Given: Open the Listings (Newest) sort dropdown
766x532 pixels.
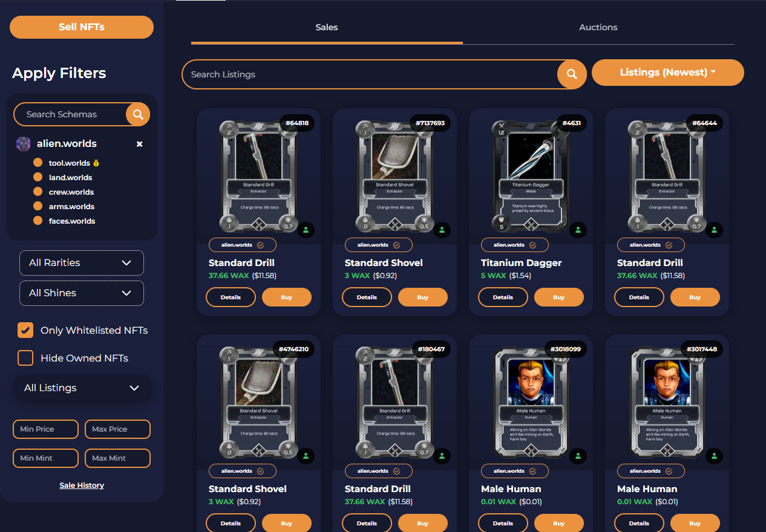Looking at the screenshot, I should pos(668,73).
